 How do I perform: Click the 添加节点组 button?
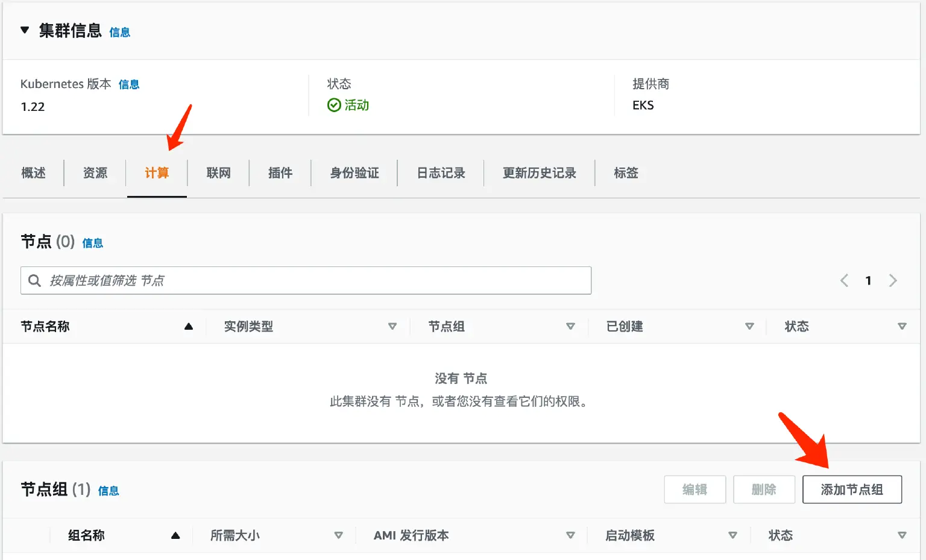pos(852,489)
